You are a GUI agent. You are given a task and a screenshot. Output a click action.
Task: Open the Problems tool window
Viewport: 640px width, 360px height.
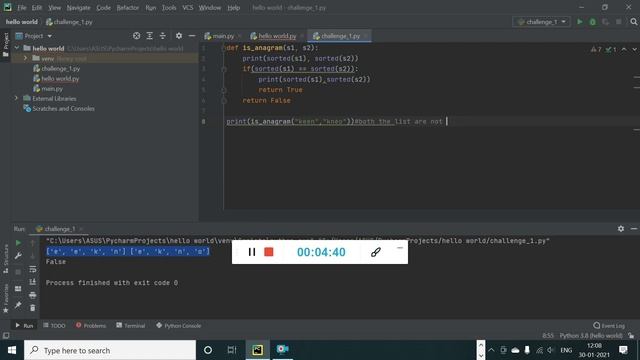(x=91, y=325)
